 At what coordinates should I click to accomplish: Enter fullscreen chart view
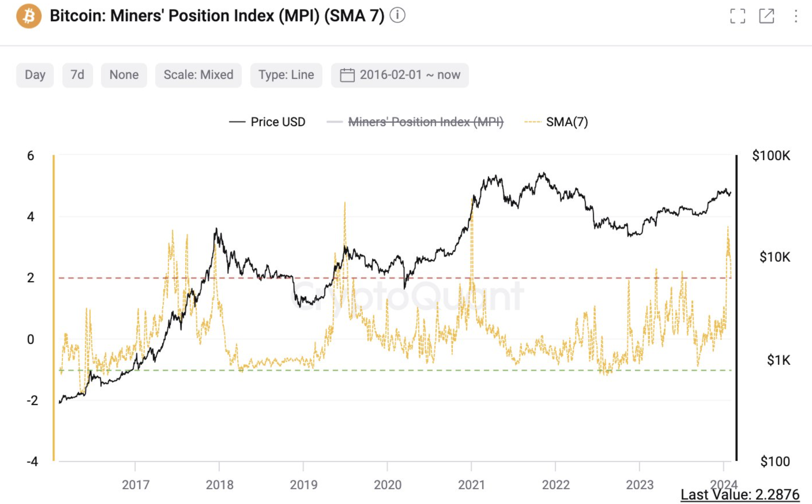(x=737, y=16)
